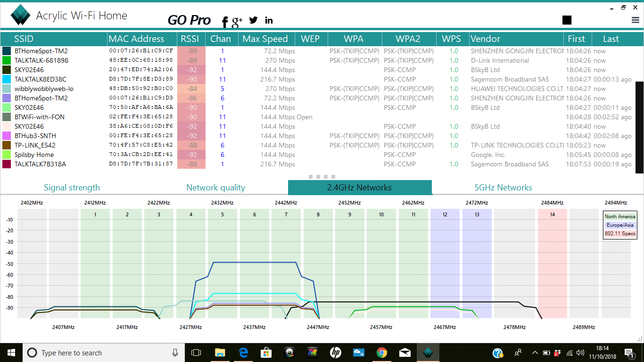Open the Network quality tab
This screenshot has width=644, height=362.
[x=215, y=188]
